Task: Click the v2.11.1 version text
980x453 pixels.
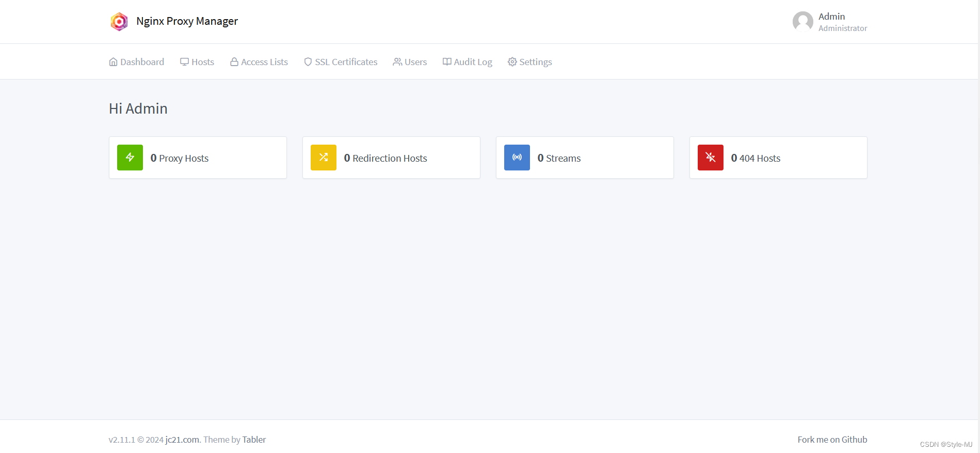Action: 122,440
